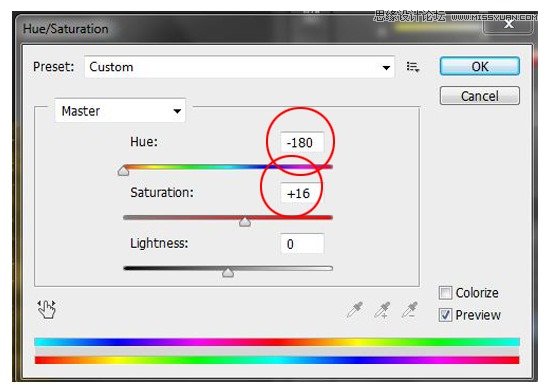Click the Lightness: label
The width and height of the screenshot is (548, 392).
coord(159,244)
